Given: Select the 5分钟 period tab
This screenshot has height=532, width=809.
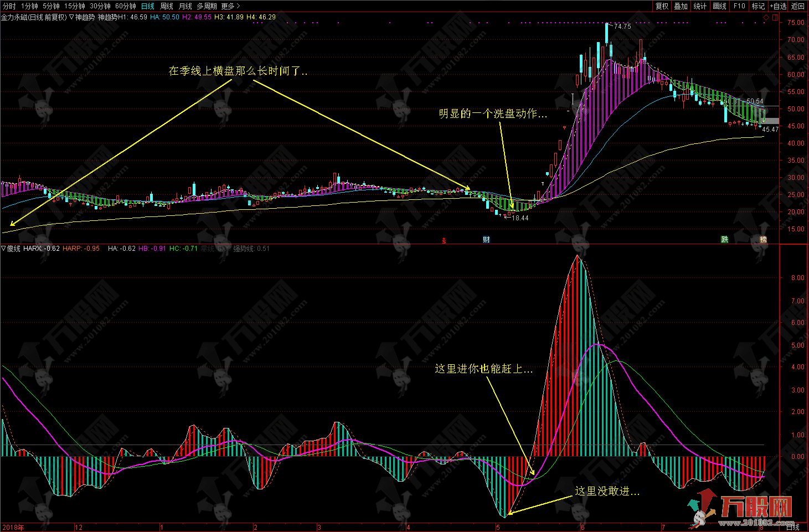Looking at the screenshot, I should point(51,6).
